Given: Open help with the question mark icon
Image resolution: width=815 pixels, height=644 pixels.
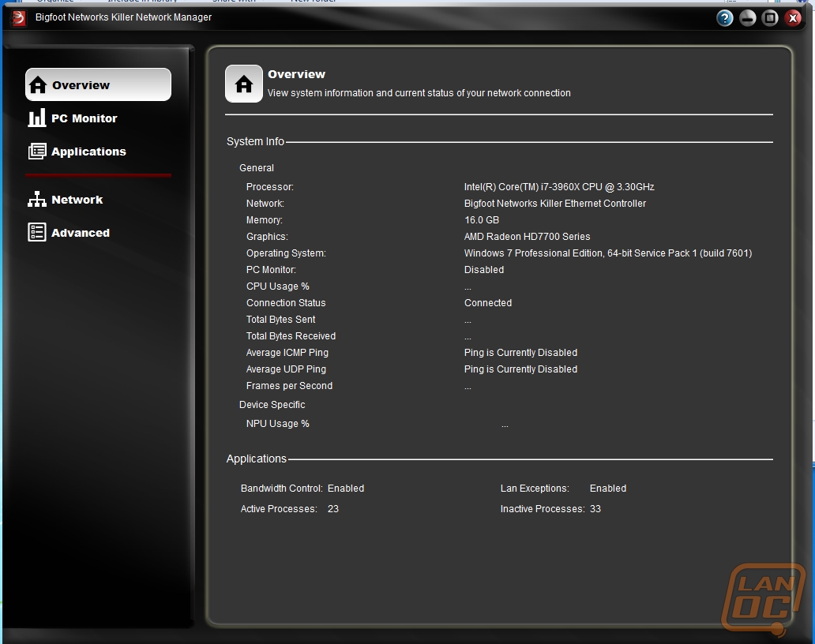Looking at the screenshot, I should point(724,18).
